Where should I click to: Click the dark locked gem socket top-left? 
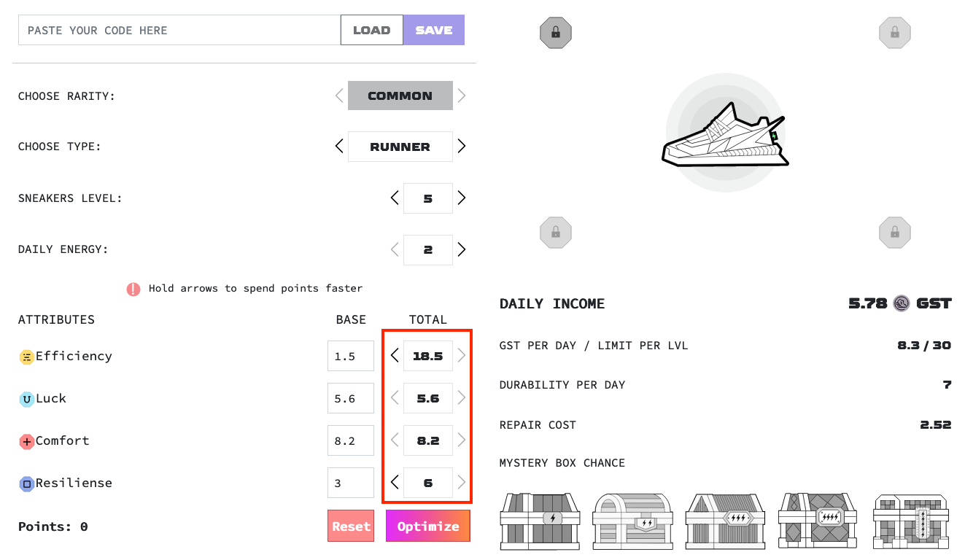pos(555,32)
